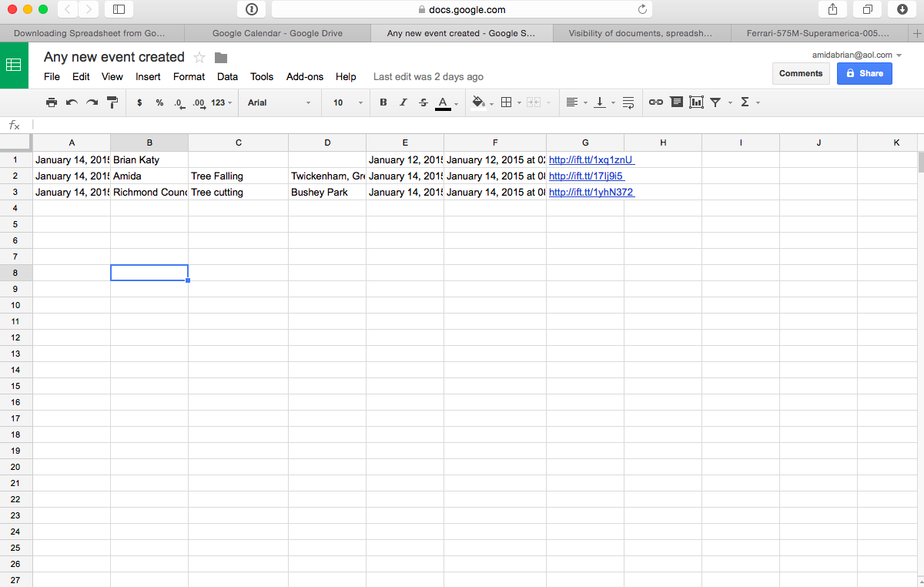This screenshot has width=924, height=587.
Task: Click the move to folder icon
Action: coord(221,58)
